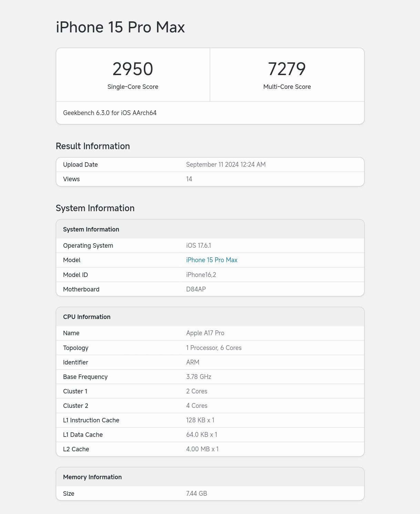Viewport: 420px width, 514px height.
Task: Select the date September 11 2024 12:24 AM
Action: 226,165
